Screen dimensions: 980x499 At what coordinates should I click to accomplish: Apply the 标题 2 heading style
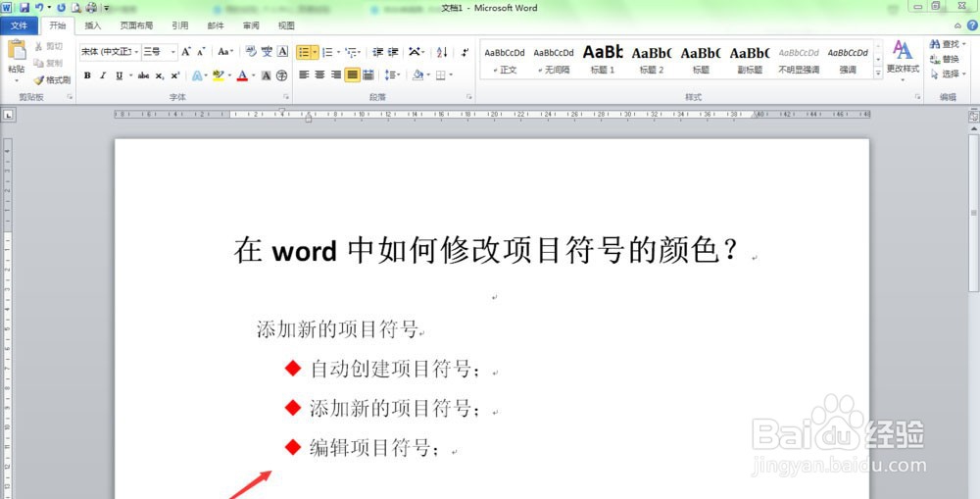click(652, 60)
